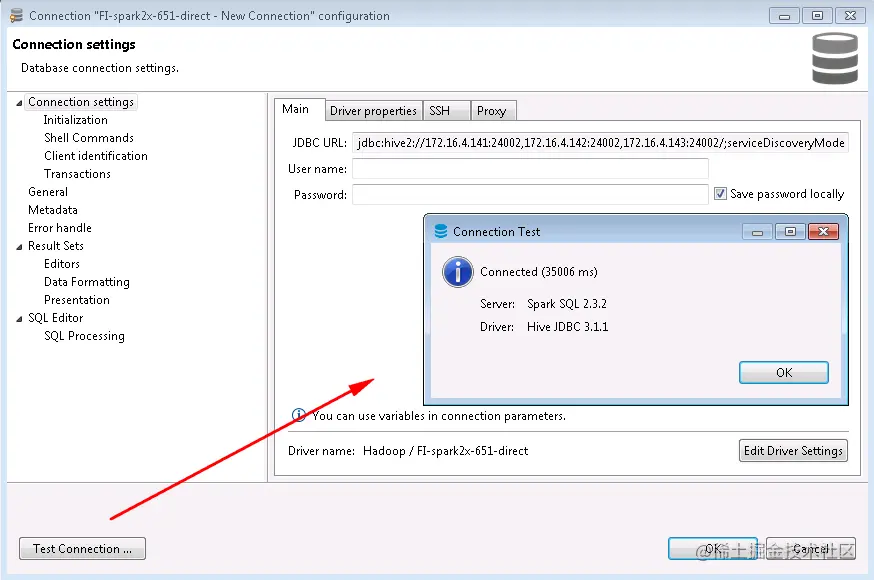Click the Connection settings heading text
874x580 pixels.
[x=74, y=44]
